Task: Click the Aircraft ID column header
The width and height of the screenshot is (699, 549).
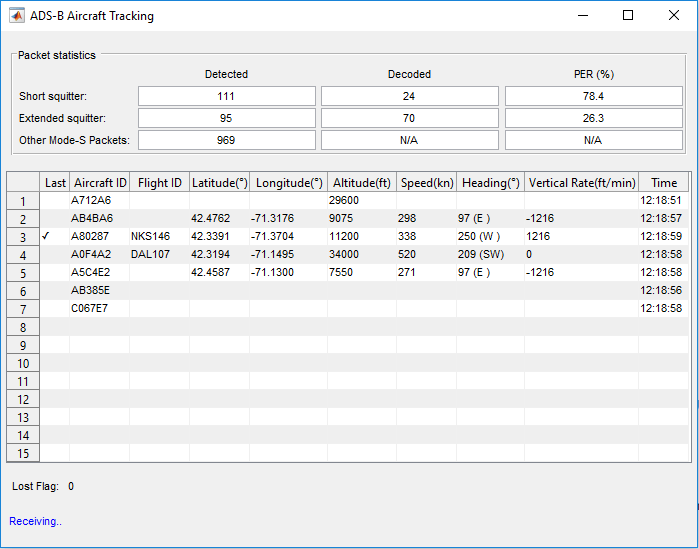Action: 99,183
